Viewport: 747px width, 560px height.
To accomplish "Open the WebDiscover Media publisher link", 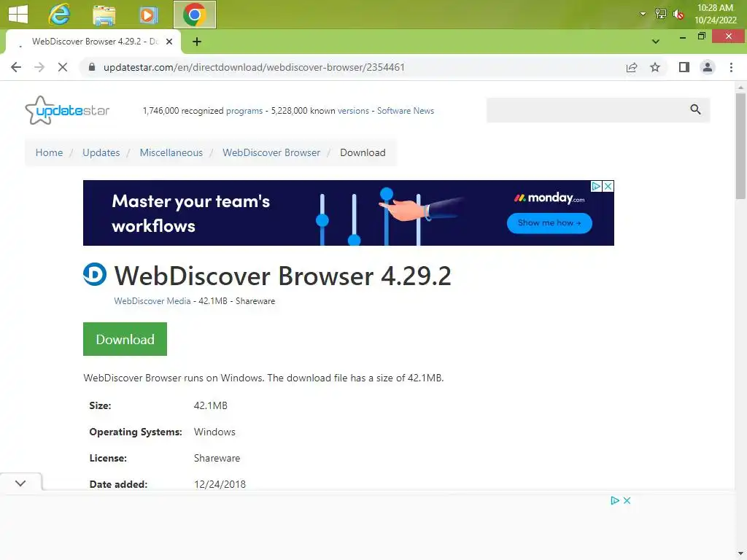I will pyautogui.click(x=152, y=301).
